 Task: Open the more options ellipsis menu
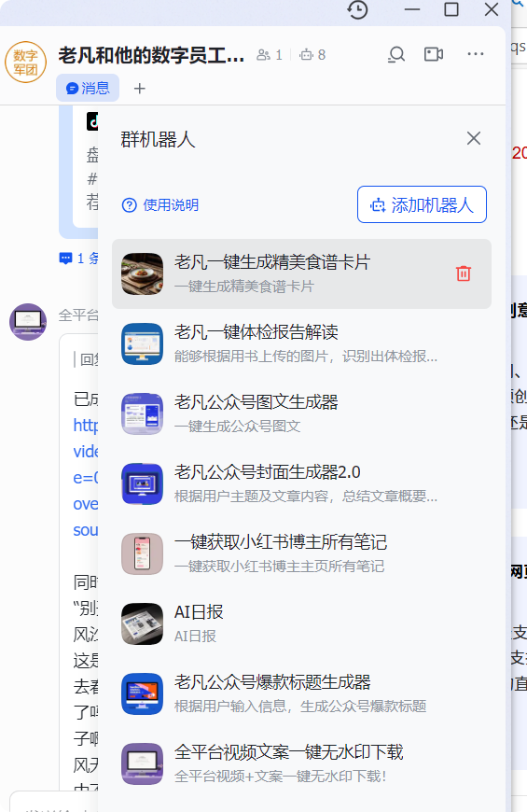(x=475, y=54)
